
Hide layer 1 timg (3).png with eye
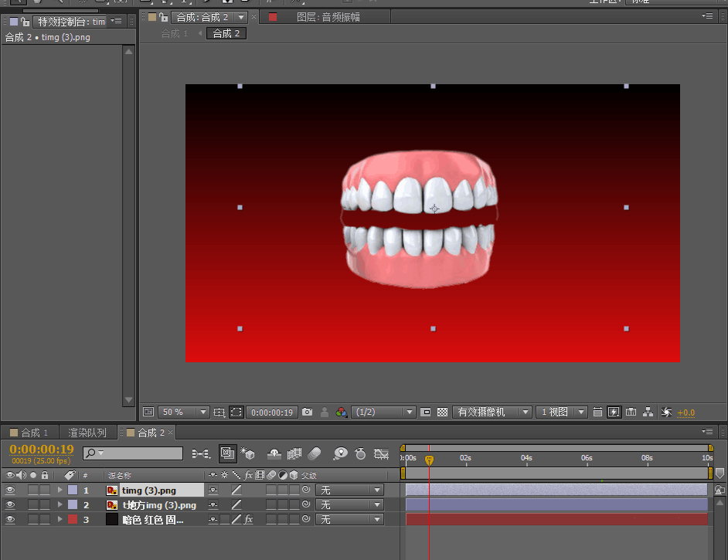[10, 490]
